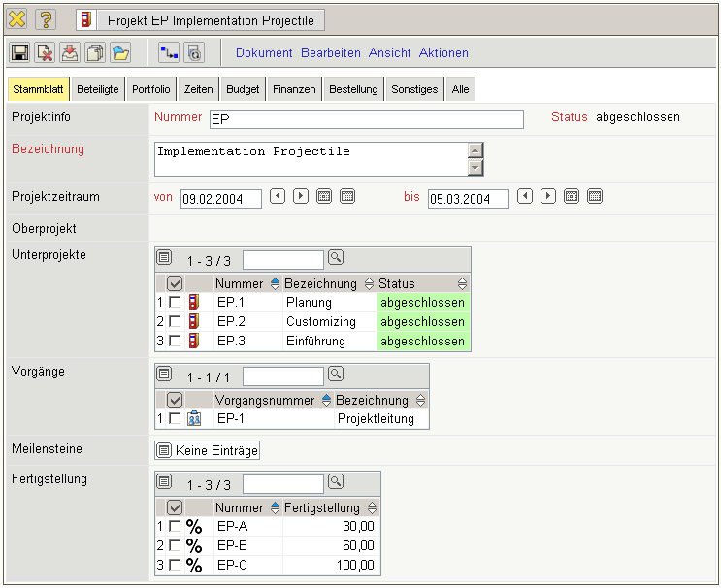This screenshot has width=721, height=588.
Task: Open the Meilensteine list menu icon
Action: pos(164,450)
